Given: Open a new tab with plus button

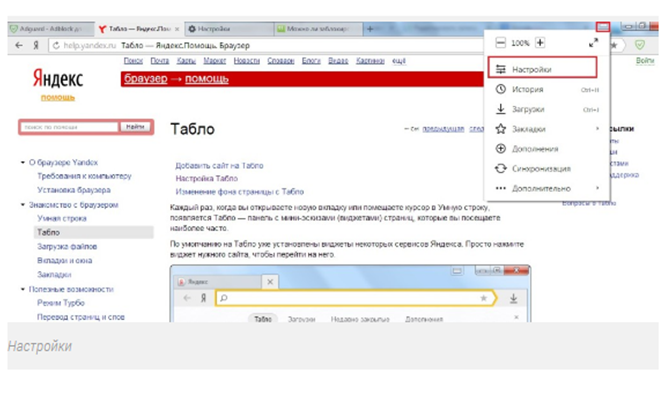Looking at the screenshot, I should 370,29.
